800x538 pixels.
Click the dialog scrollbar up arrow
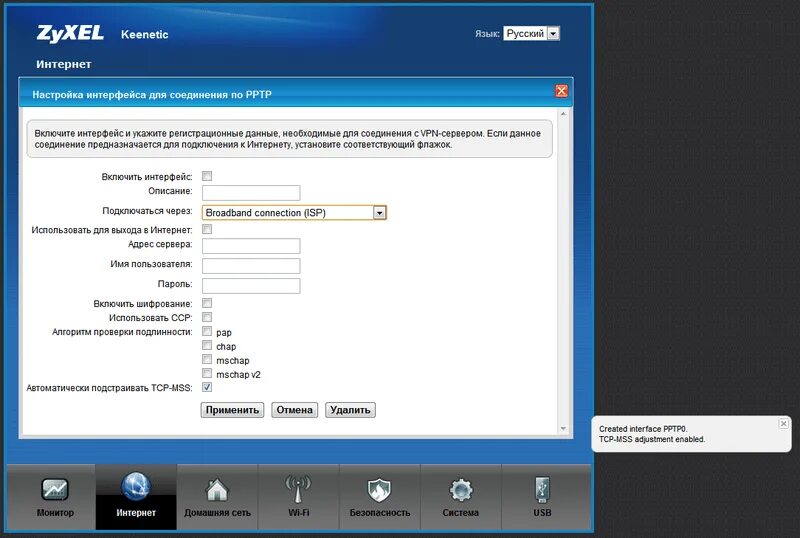(x=563, y=114)
